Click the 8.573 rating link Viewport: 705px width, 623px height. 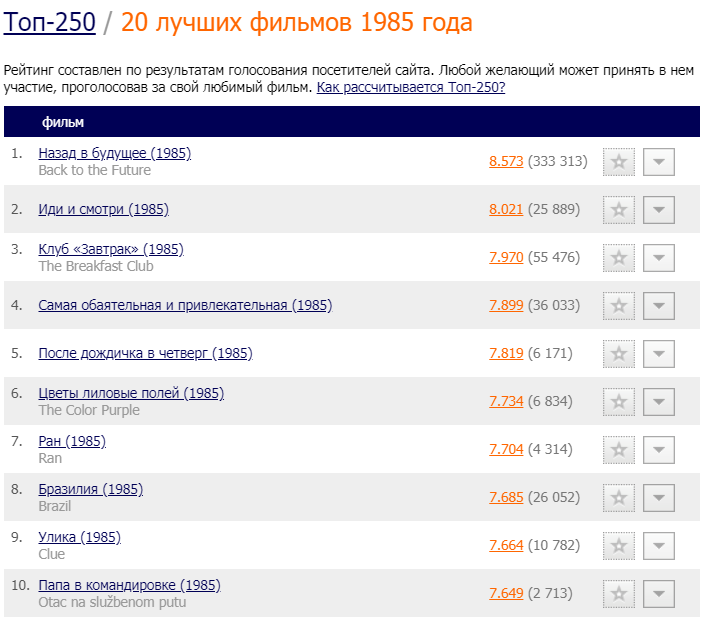(x=506, y=161)
